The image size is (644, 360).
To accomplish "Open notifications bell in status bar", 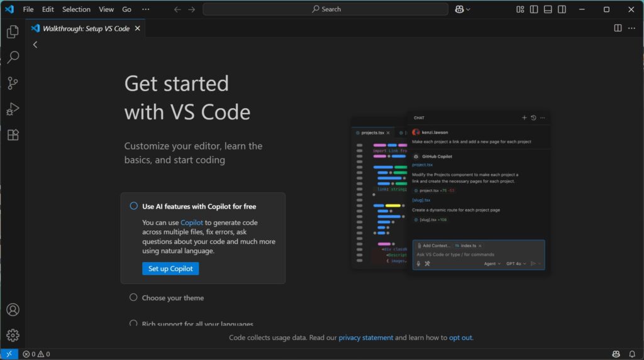I will pos(632,354).
